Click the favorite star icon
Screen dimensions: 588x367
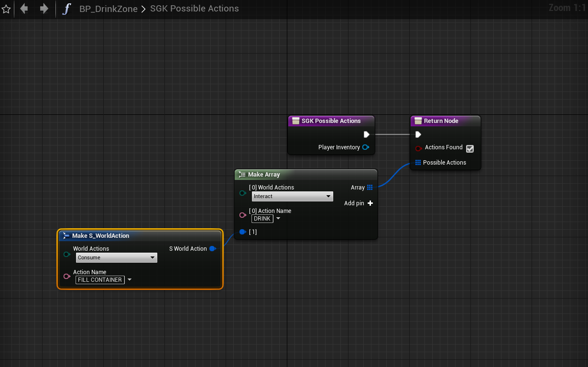click(6, 9)
